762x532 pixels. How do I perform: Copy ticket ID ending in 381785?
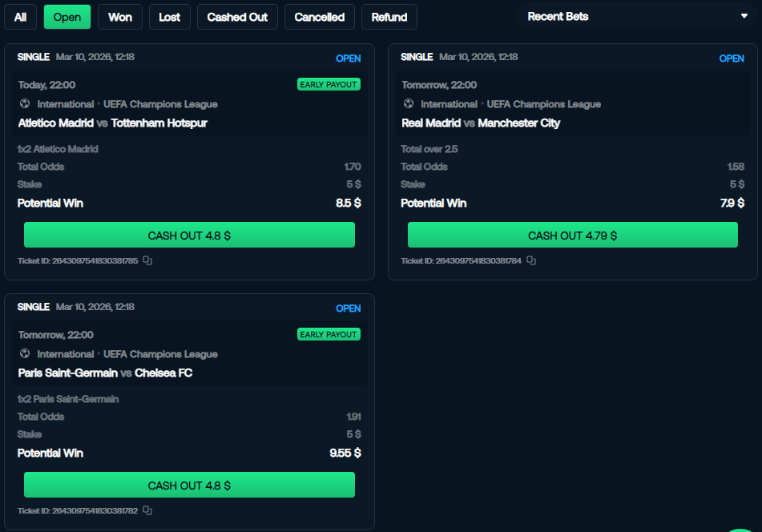(x=147, y=261)
